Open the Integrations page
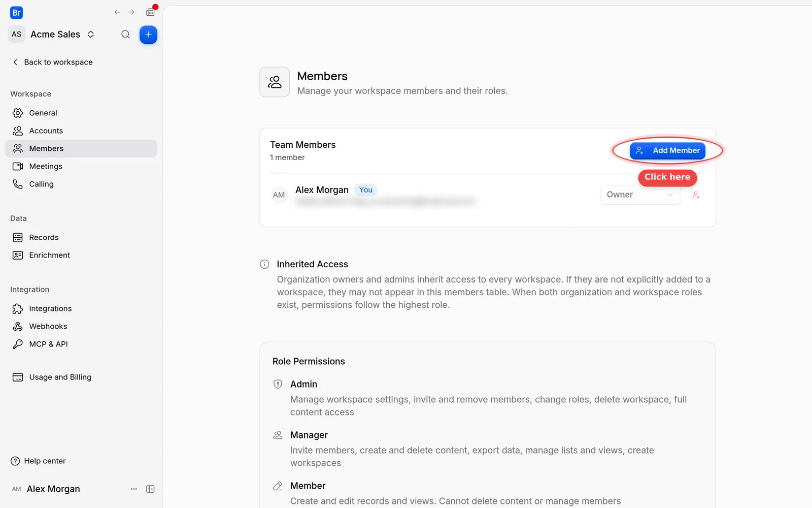 coord(81,308)
